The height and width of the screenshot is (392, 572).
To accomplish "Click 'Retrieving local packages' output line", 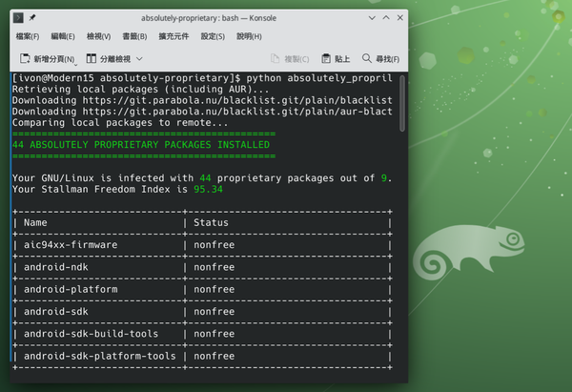I will click(x=141, y=90).
